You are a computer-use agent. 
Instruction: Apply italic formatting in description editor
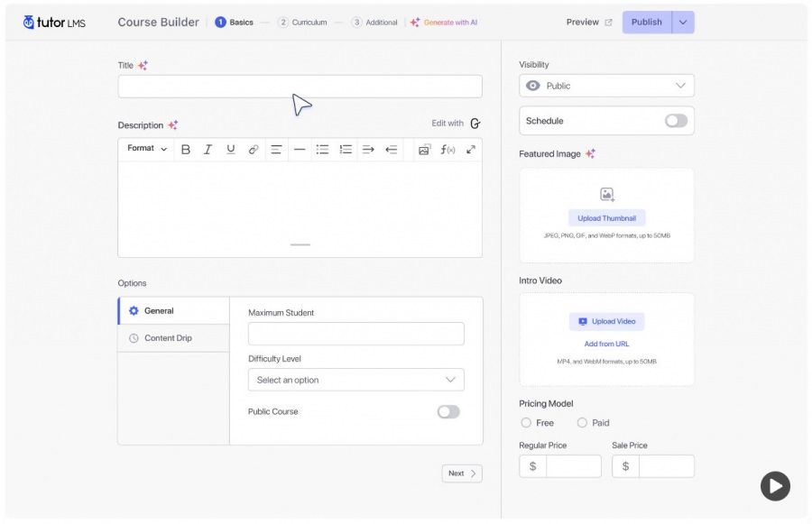208,150
